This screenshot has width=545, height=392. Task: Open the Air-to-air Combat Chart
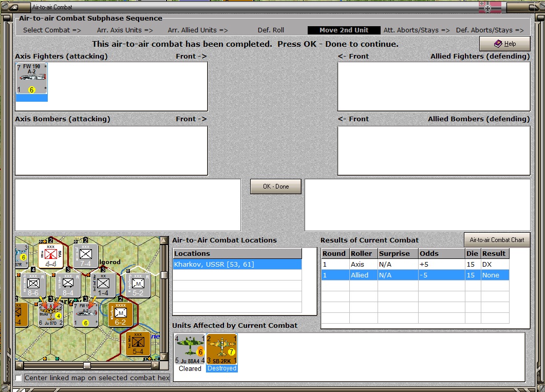pyautogui.click(x=497, y=240)
